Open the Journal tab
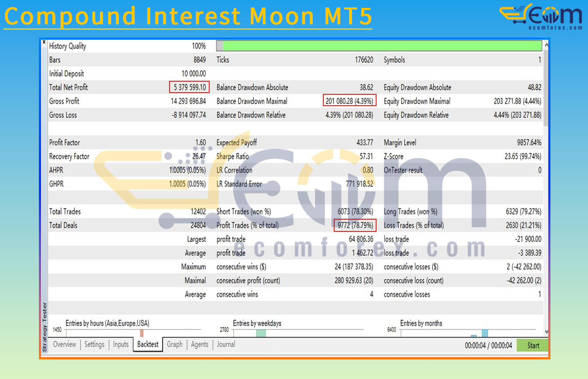Viewport: 588px width, 379px height. click(226, 345)
